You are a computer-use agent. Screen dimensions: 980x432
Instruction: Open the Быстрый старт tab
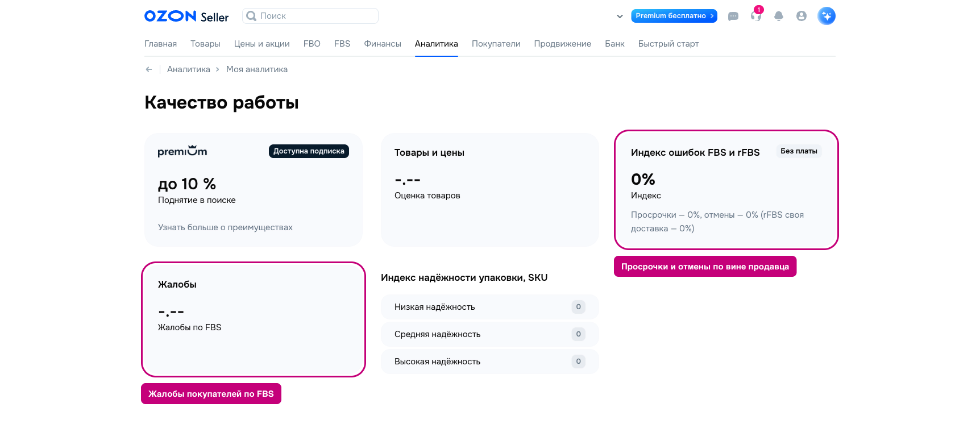pos(668,44)
